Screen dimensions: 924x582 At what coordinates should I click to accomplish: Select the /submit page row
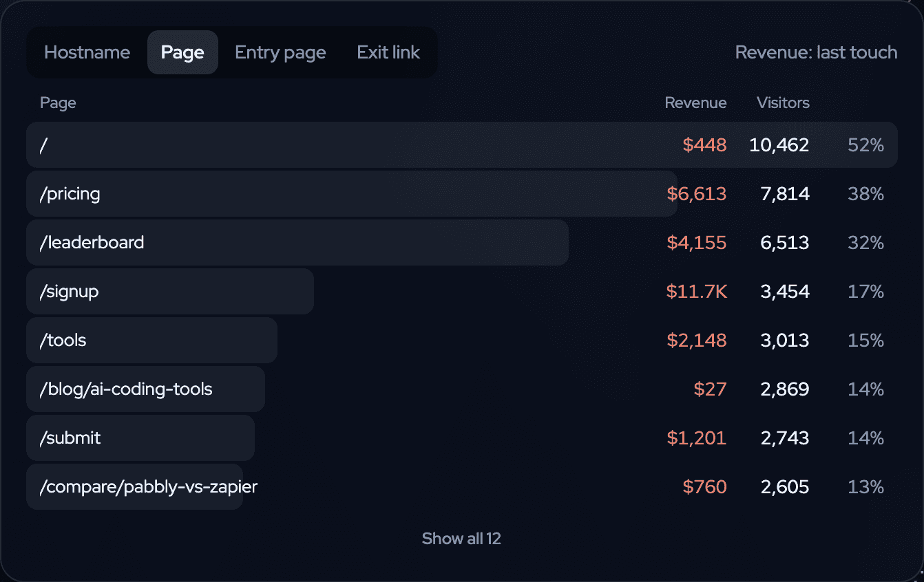[462, 438]
